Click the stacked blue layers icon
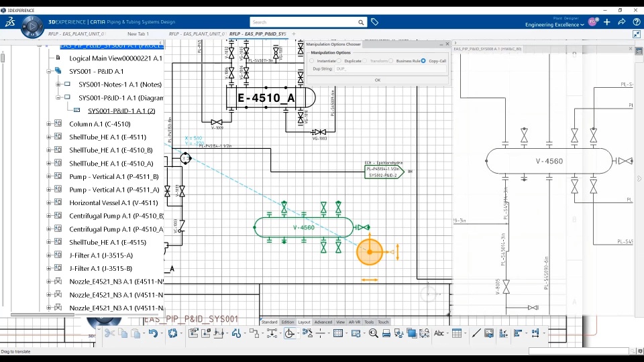This screenshot has width=644, height=362. pyautogui.click(x=411, y=333)
